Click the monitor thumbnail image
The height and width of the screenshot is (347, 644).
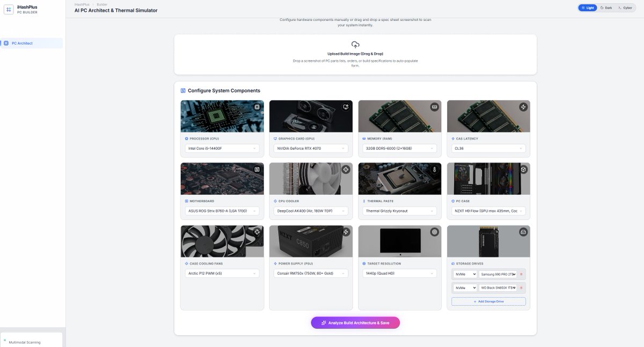click(x=400, y=241)
